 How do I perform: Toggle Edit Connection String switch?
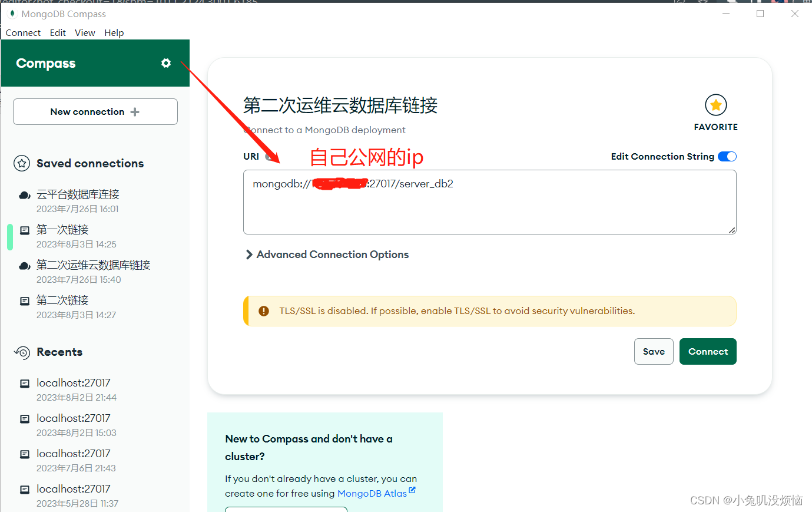pyautogui.click(x=727, y=156)
